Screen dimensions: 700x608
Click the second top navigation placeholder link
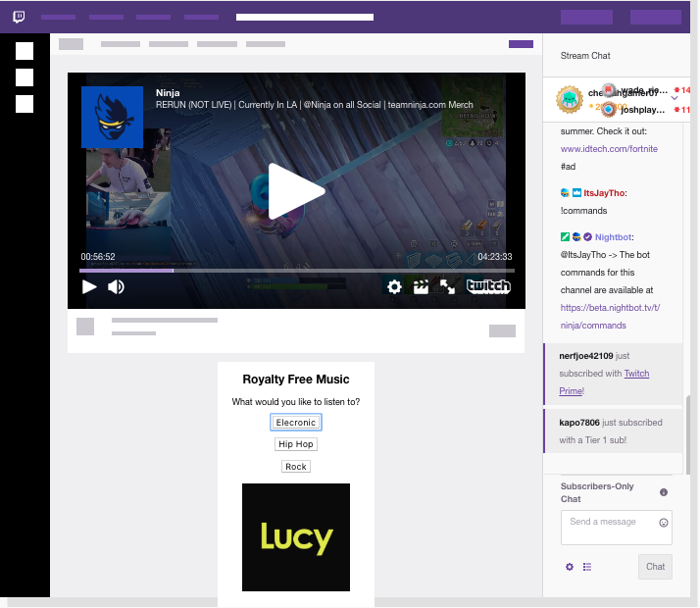click(106, 17)
